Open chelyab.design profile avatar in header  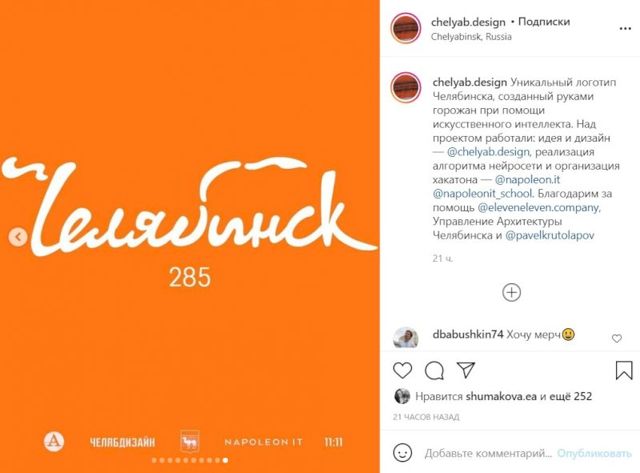406,28
